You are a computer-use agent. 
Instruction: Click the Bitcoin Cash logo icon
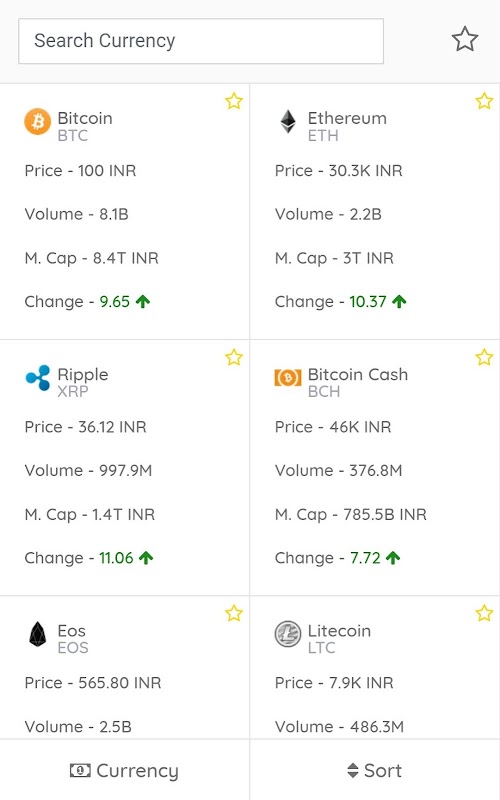288,378
